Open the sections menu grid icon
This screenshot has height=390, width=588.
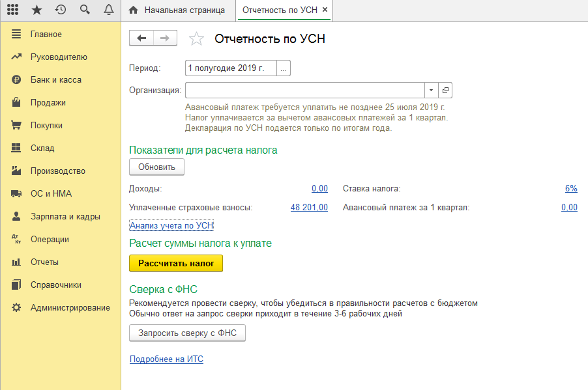coord(13,10)
